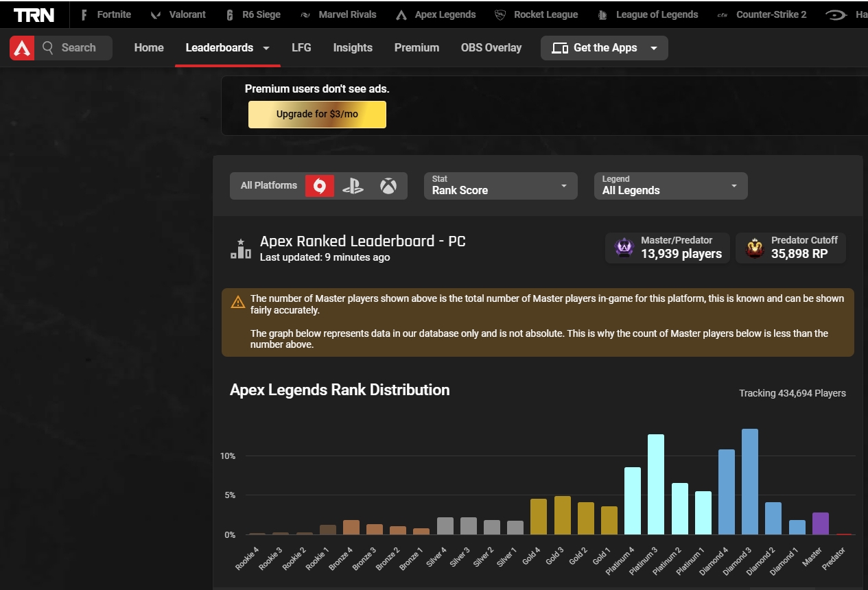Click the search magnifier icon
This screenshot has height=590, width=868.
[48, 47]
